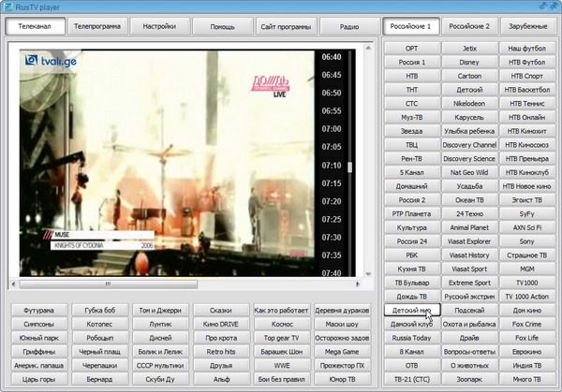This screenshot has height=392, width=562.
Task: Play the TV 1000 Action channel
Action: click(x=527, y=297)
